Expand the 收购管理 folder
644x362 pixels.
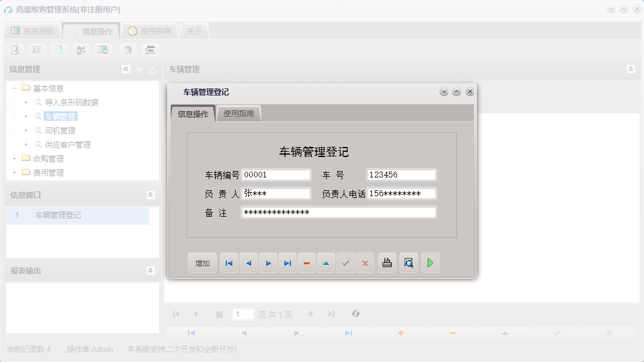[x=13, y=158]
